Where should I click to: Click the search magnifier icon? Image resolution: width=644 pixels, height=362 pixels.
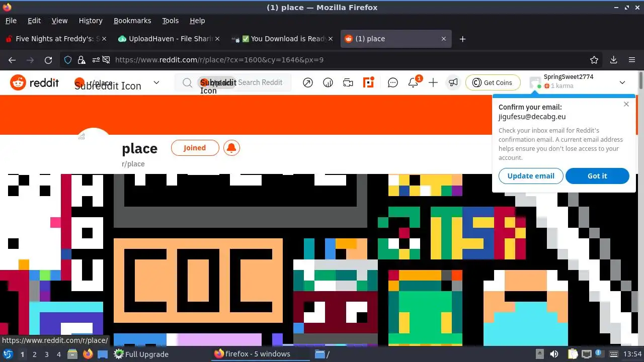point(187,82)
